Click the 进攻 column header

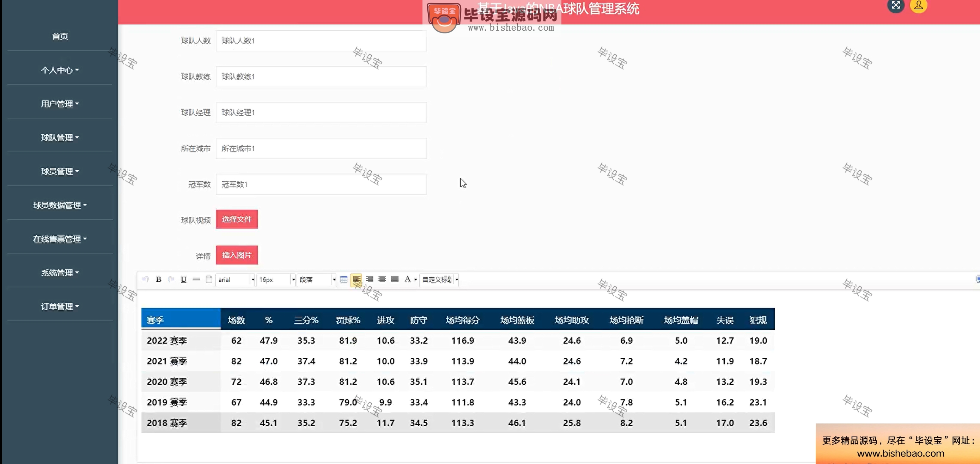coord(385,320)
